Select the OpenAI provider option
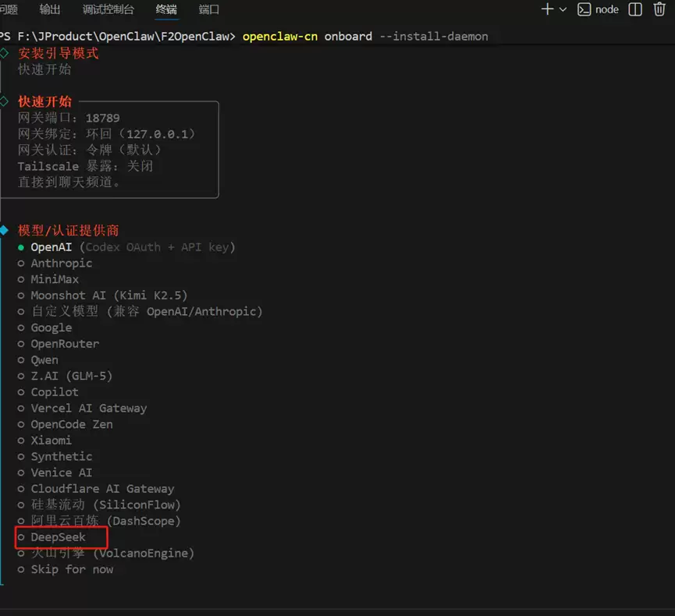 coord(52,247)
